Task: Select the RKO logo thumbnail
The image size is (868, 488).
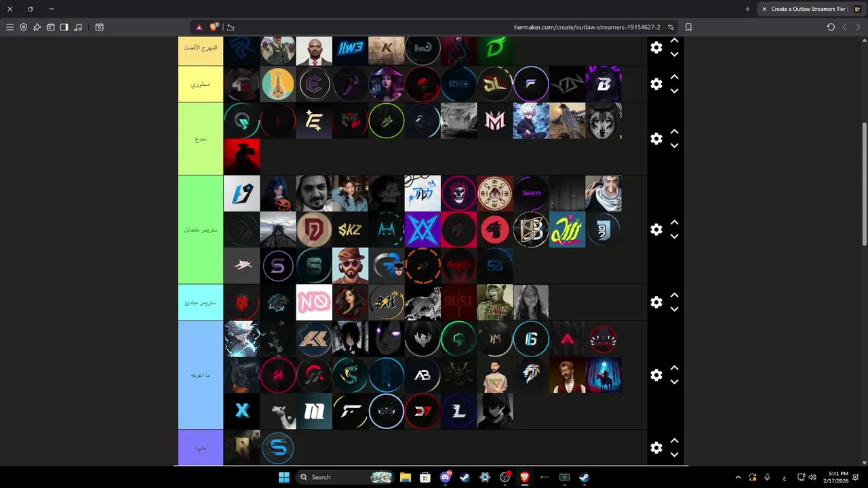Action: pos(458,84)
